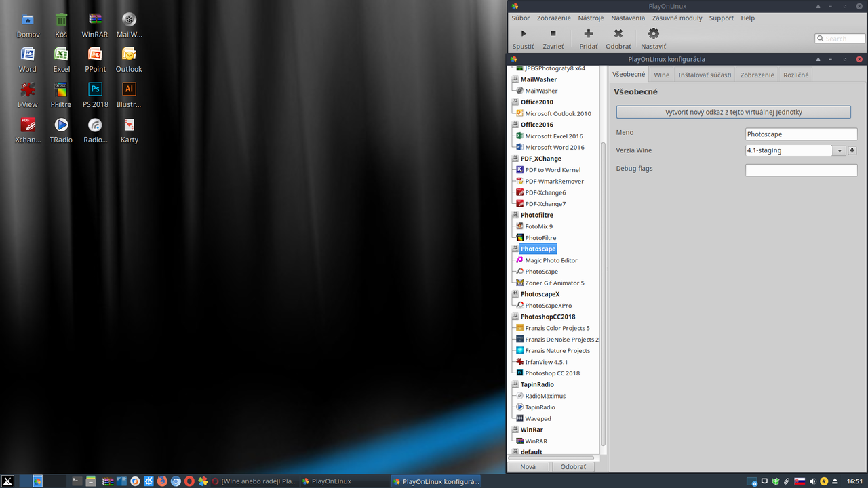Select IrfanView 4.5.1 entry
The width and height of the screenshot is (868, 488).
546,362
